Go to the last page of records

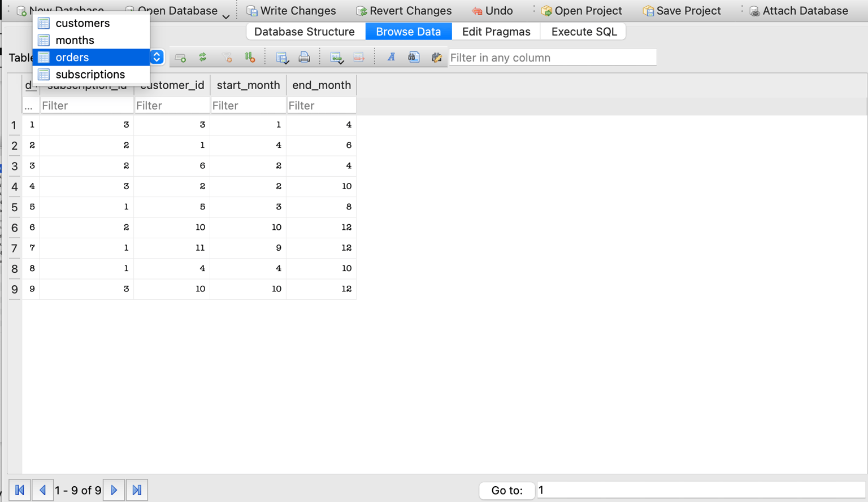coord(137,490)
